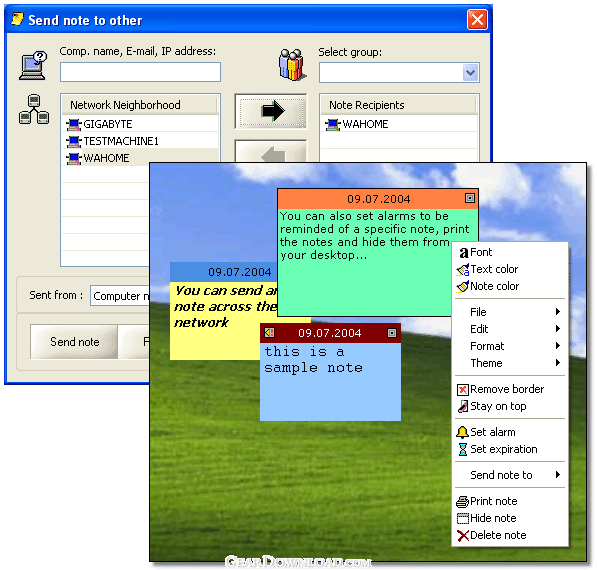Click the square button on green note header
597x570 pixels.
click(x=470, y=198)
